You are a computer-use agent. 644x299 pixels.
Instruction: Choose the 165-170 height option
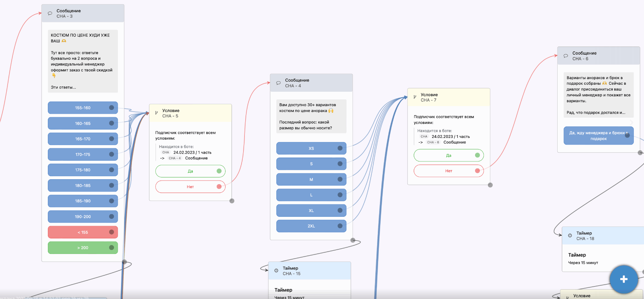(x=83, y=139)
